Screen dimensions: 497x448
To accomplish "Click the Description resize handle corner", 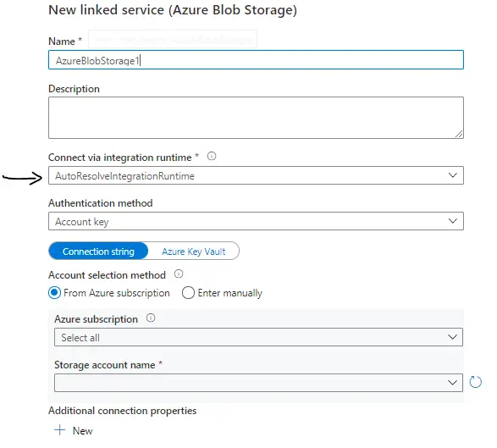I will point(459,134).
